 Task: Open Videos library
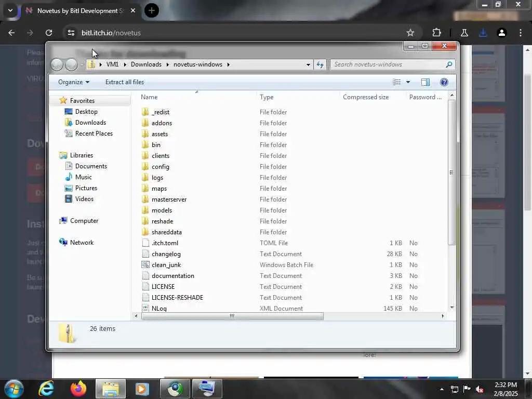coord(84,199)
